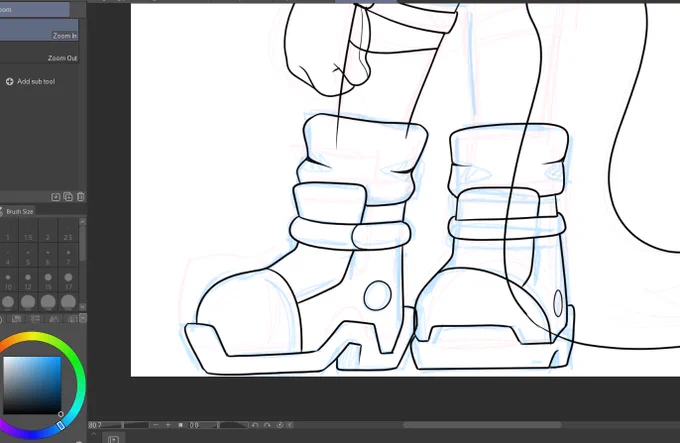Image resolution: width=680 pixels, height=443 pixels.
Task: Click the timeline panel icon at the bottom
Action: coord(113,440)
